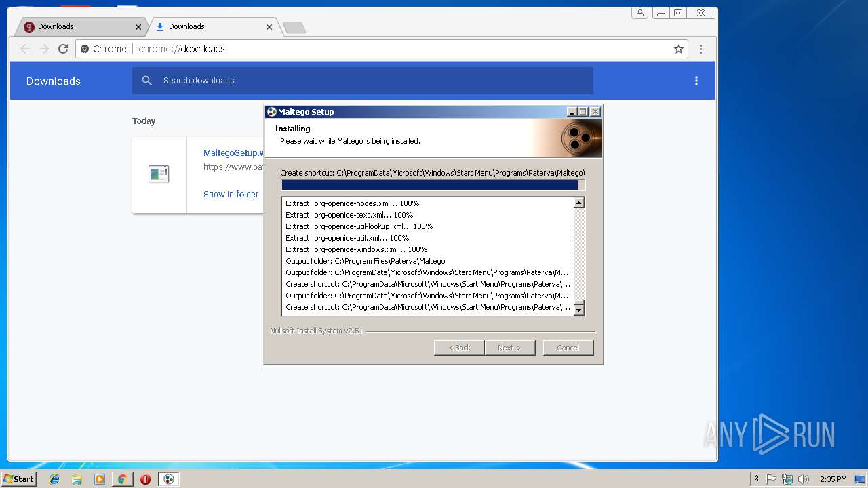Screen dimensions: 868x488
Task: Open the Downloads page more actions menu
Action: [x=696, y=81]
